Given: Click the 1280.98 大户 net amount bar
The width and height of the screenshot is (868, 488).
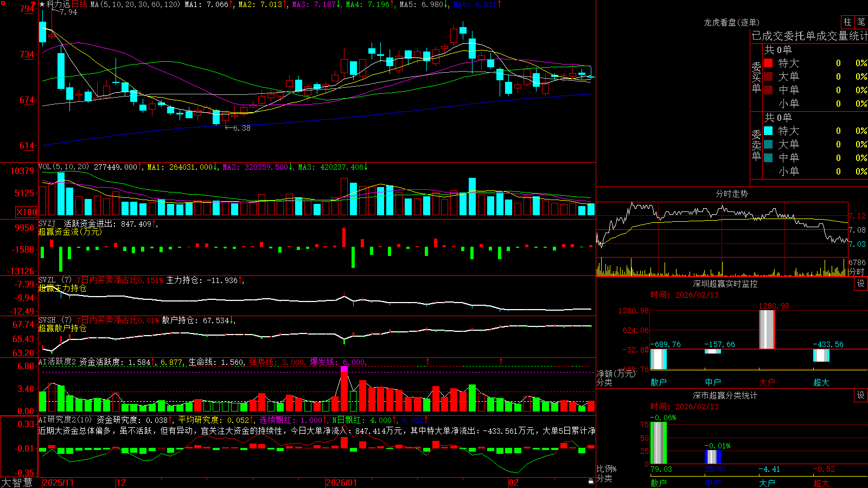Looking at the screenshot, I should tap(767, 329).
